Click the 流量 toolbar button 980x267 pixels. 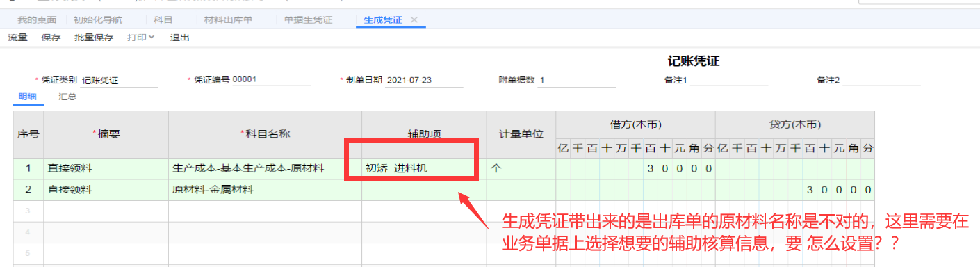pyautogui.click(x=17, y=38)
